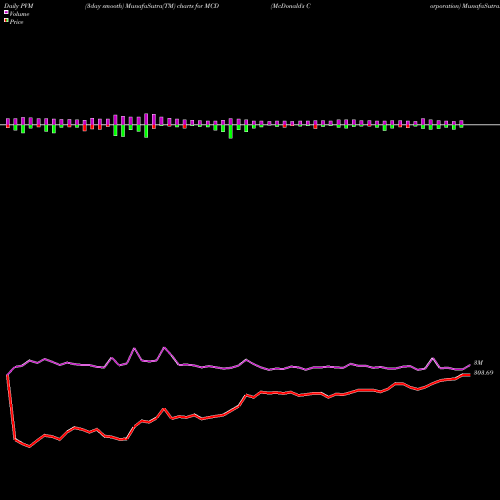Select the 'Volume' legend label
The image size is (500, 500).
19,14
